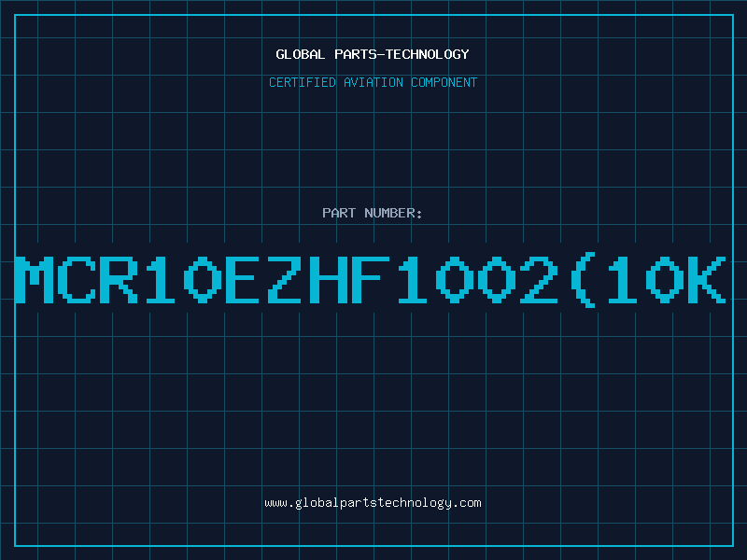
Task: Open the www.globalpartstechnology.com link
Action: point(373,503)
